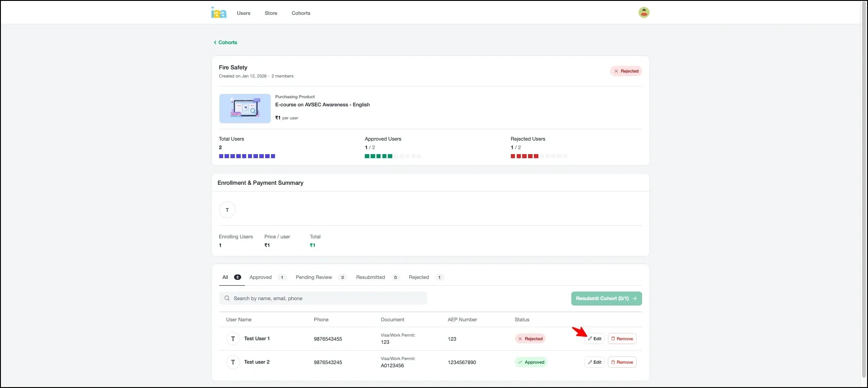Open the Users menu item

pyautogui.click(x=243, y=13)
